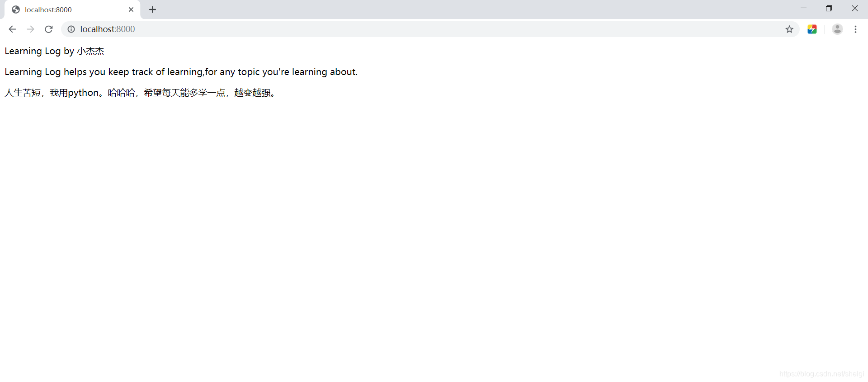
Task: Click the forward navigation arrow
Action: point(30,29)
